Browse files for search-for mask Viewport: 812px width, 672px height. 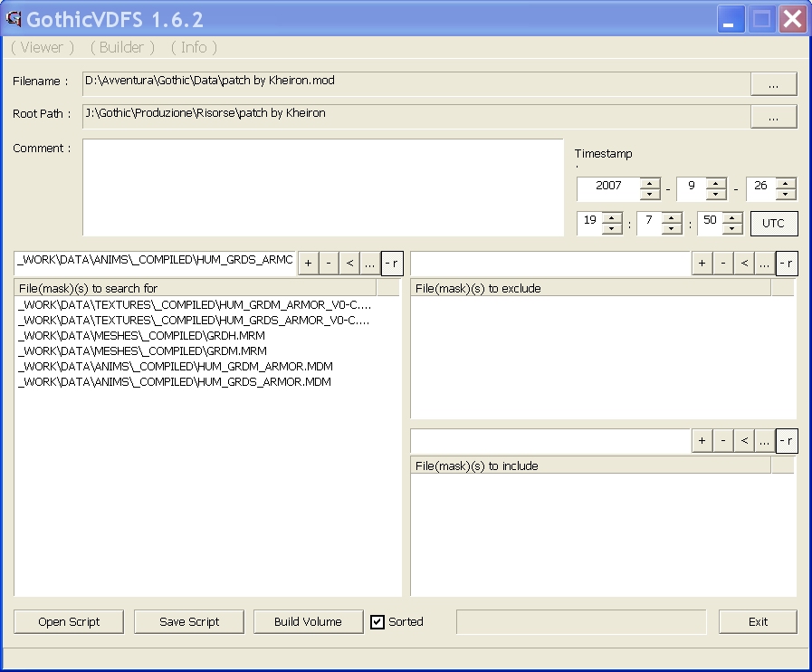coord(369,264)
